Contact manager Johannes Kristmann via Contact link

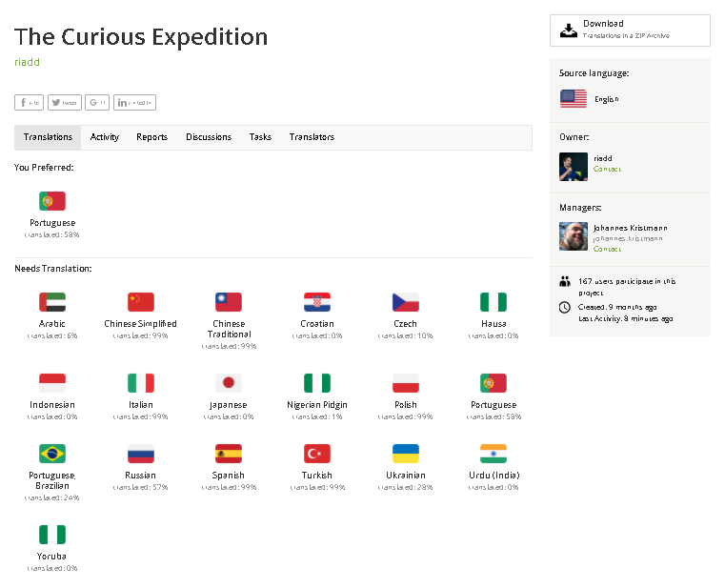tap(607, 249)
